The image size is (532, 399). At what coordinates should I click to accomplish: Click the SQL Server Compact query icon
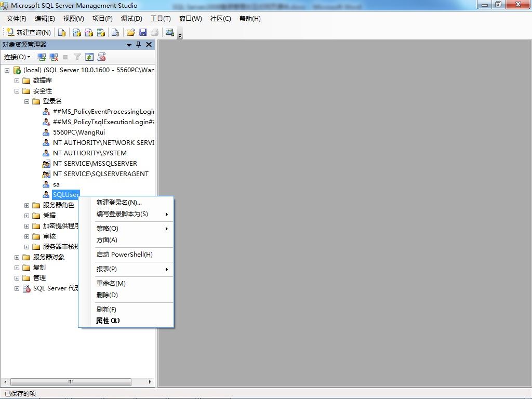115,32
